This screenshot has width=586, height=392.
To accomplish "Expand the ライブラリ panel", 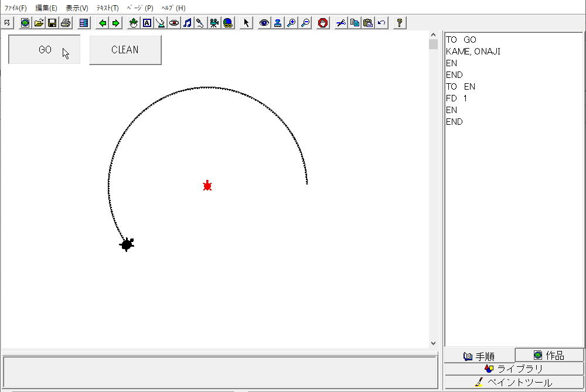I will tap(514, 369).
